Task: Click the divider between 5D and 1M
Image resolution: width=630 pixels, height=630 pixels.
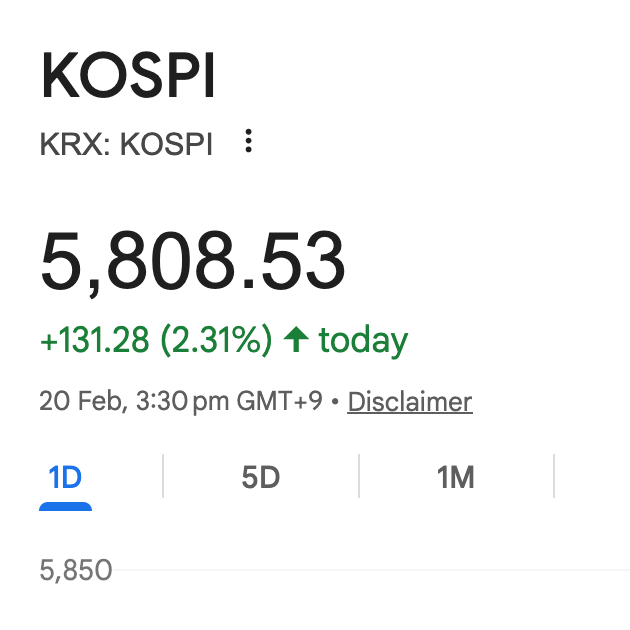Action: coord(358,477)
